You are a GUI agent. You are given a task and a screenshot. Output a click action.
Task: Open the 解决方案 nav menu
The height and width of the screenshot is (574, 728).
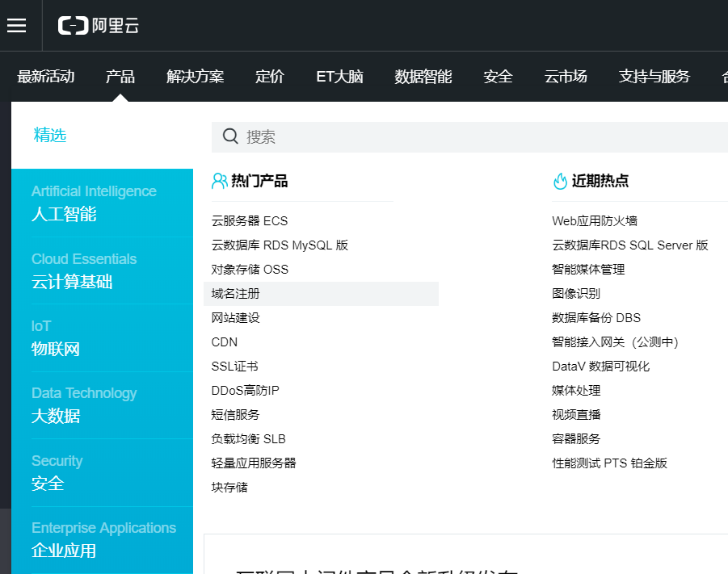click(x=195, y=77)
